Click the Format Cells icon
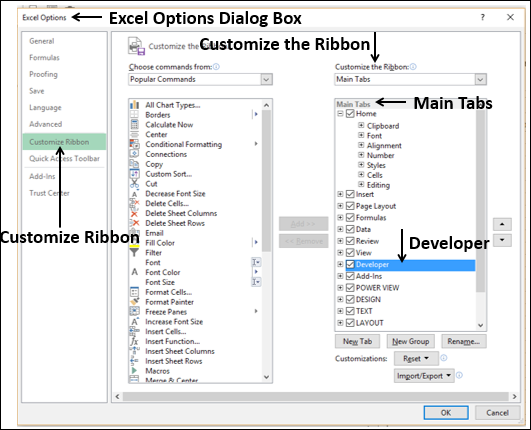 (x=134, y=292)
